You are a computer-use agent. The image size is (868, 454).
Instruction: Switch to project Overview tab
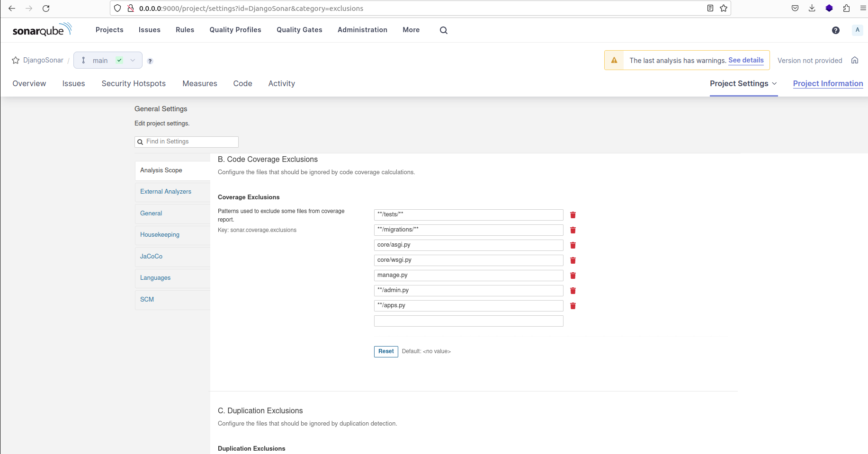[x=29, y=83]
